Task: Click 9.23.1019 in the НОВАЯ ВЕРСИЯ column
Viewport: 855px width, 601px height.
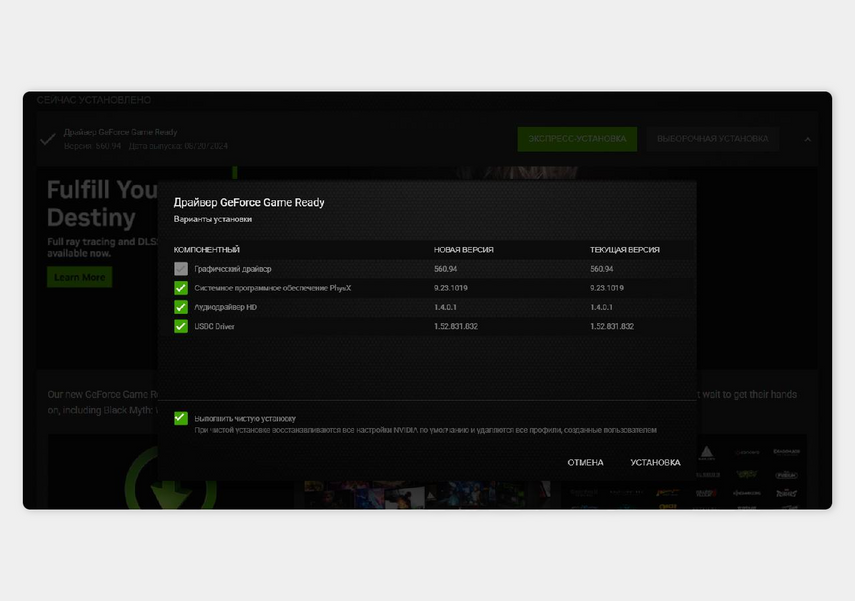Action: [x=450, y=288]
